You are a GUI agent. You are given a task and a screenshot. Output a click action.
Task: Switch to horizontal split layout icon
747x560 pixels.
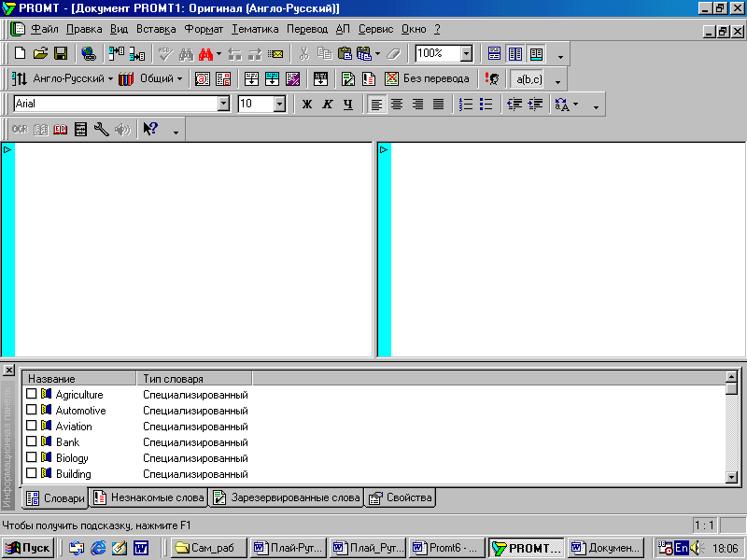tap(495, 53)
